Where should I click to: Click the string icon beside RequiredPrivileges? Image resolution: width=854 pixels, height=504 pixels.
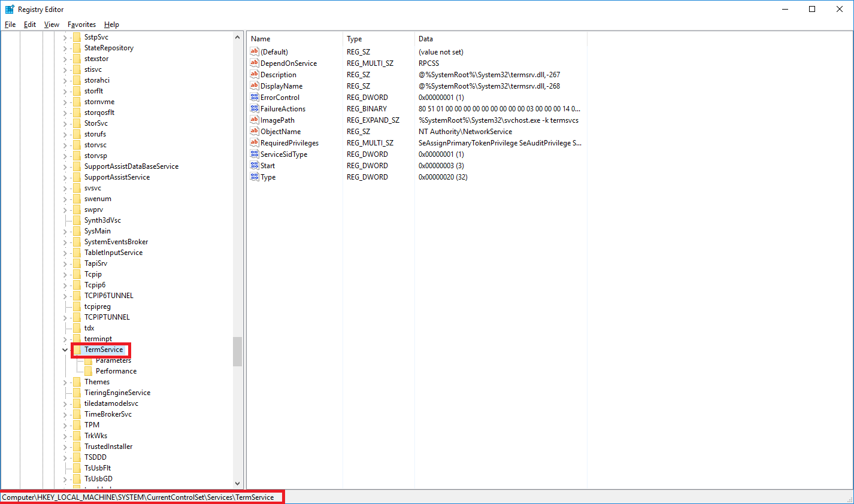coord(255,142)
